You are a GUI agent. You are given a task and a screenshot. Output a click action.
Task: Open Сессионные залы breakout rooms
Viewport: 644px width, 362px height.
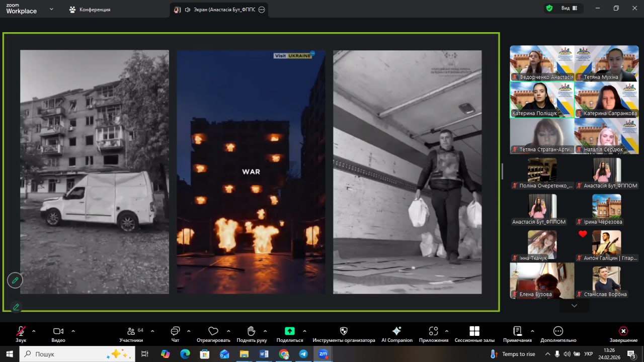tap(474, 334)
